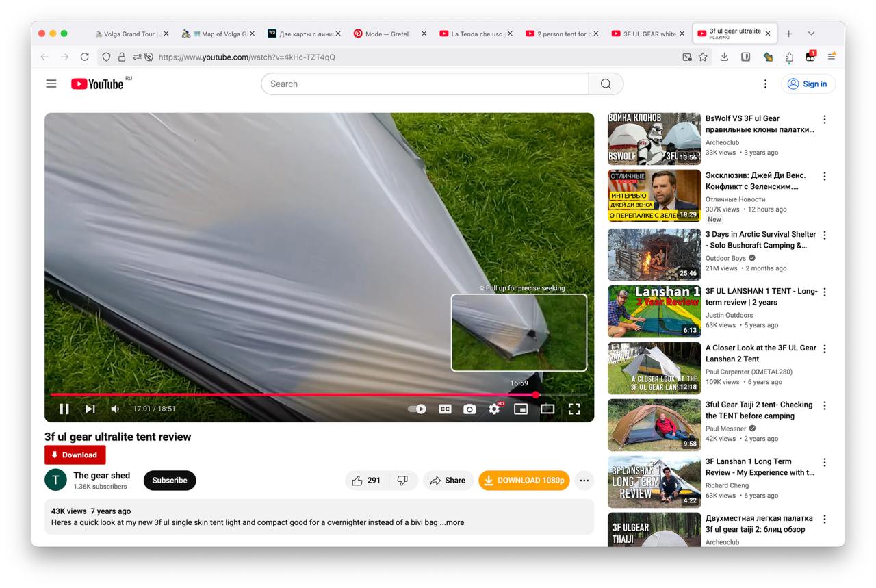Viewport: 876px width, 588px height.
Task: Toggle the autoplay switch
Action: click(417, 409)
